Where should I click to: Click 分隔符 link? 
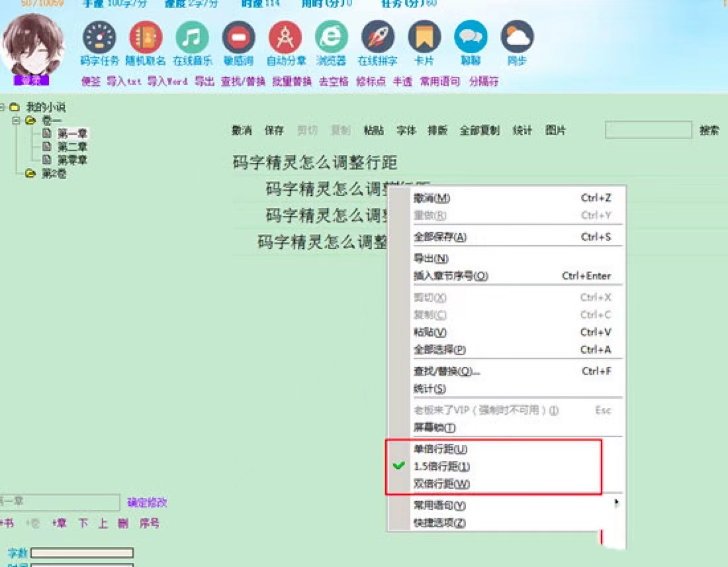pyautogui.click(x=483, y=81)
